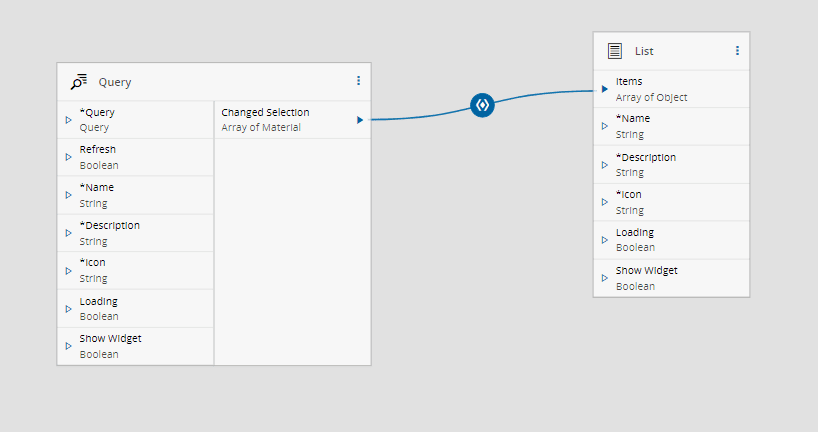This screenshot has height=432, width=818.
Task: Select Query widget's *Description property row
Action: pyautogui.click(x=135, y=233)
